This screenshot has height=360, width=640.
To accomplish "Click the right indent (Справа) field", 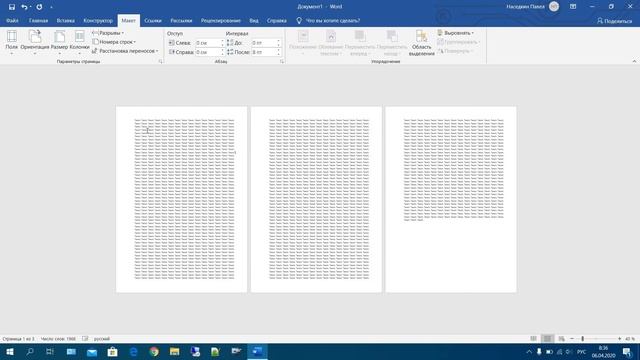I will click(x=208, y=52).
